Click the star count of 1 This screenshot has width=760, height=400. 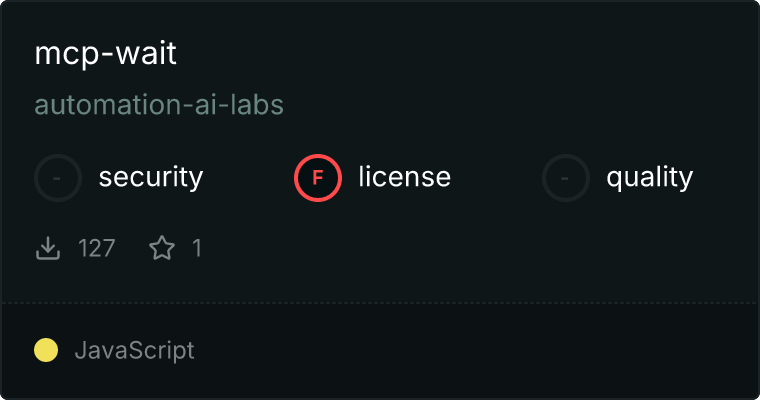tap(197, 248)
